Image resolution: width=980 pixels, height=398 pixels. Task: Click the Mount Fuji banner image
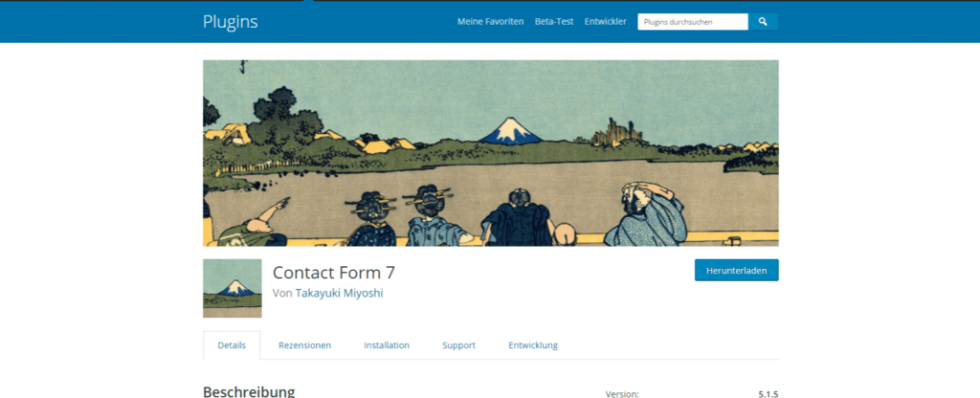click(x=491, y=153)
